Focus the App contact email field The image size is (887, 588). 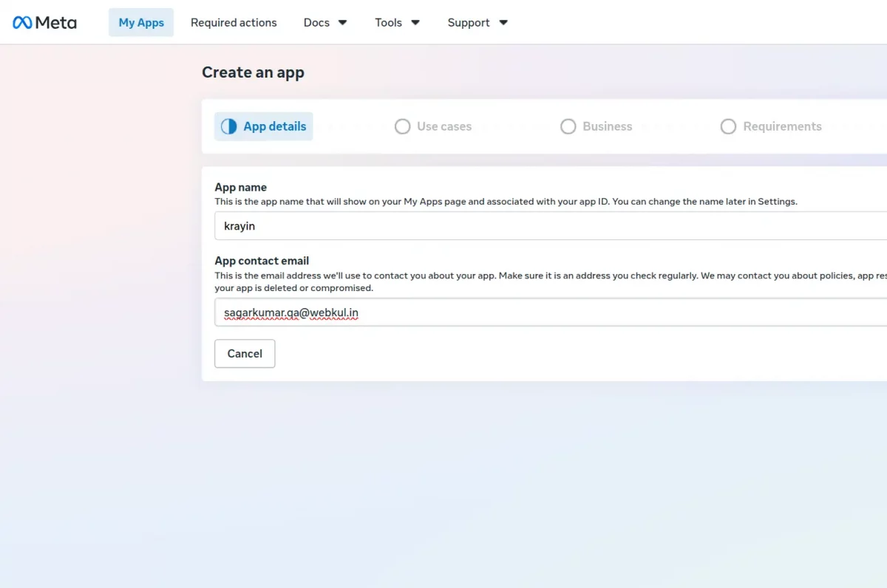pyautogui.click(x=551, y=312)
